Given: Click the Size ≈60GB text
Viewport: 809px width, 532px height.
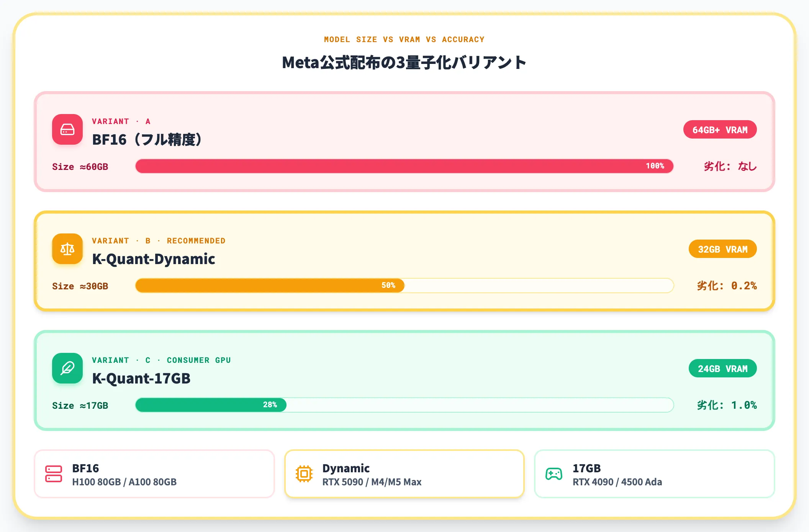Looking at the screenshot, I should (80, 167).
